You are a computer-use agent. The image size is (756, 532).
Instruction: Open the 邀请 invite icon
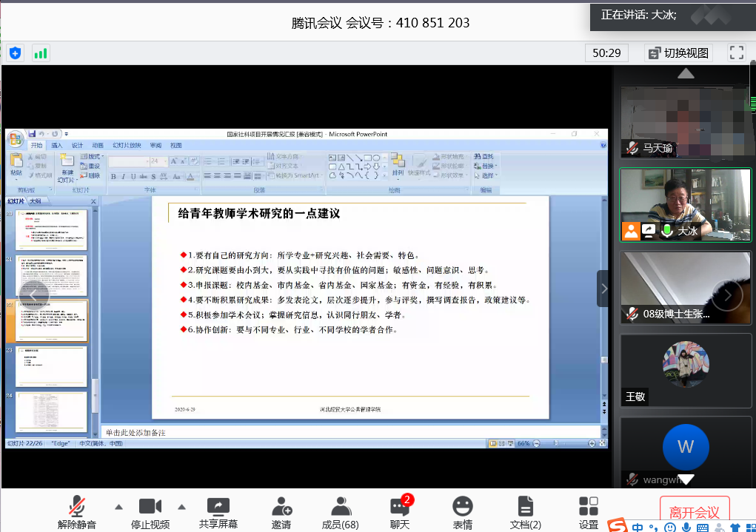point(281,512)
